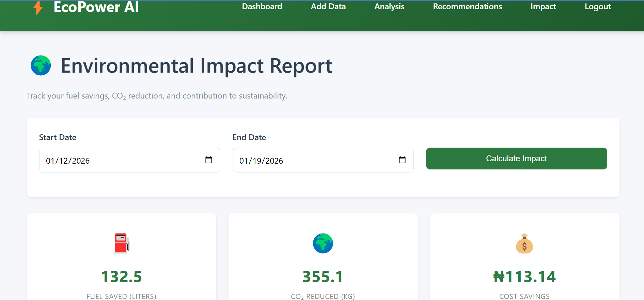Click the Start Date label
The height and width of the screenshot is (300, 644).
tap(58, 137)
